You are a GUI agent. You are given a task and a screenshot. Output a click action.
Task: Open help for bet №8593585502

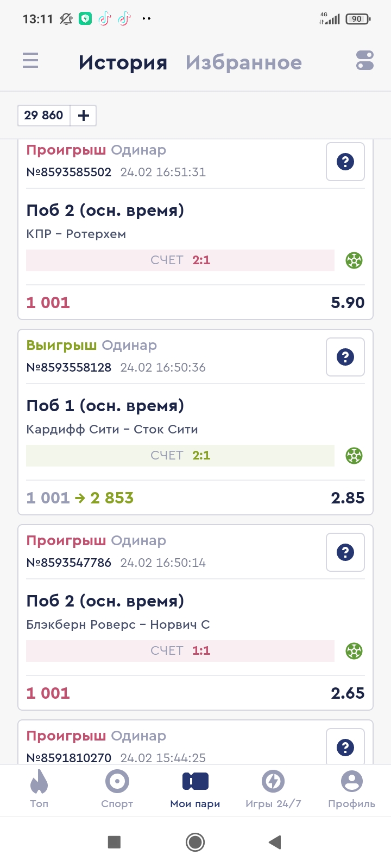(x=345, y=162)
